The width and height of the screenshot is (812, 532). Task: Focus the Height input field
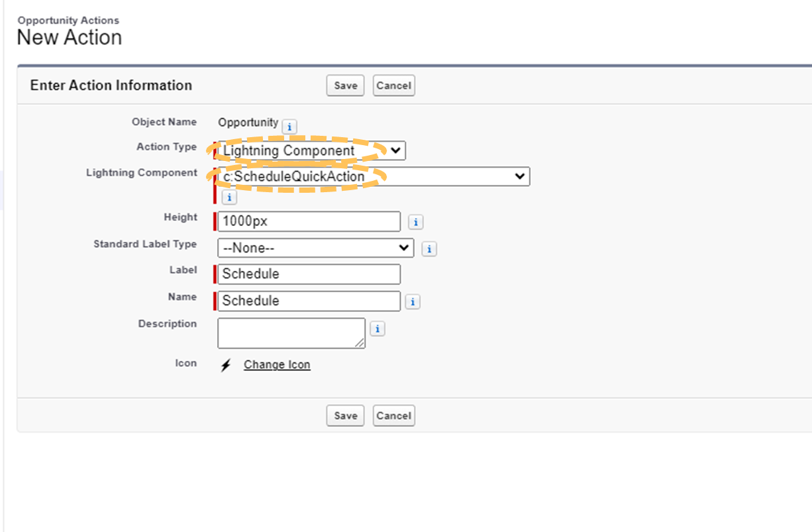click(x=309, y=221)
